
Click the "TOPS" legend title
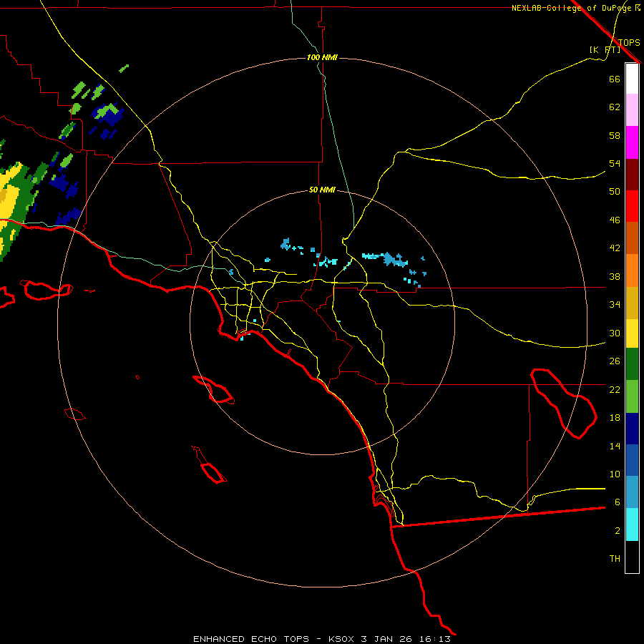[629, 42]
